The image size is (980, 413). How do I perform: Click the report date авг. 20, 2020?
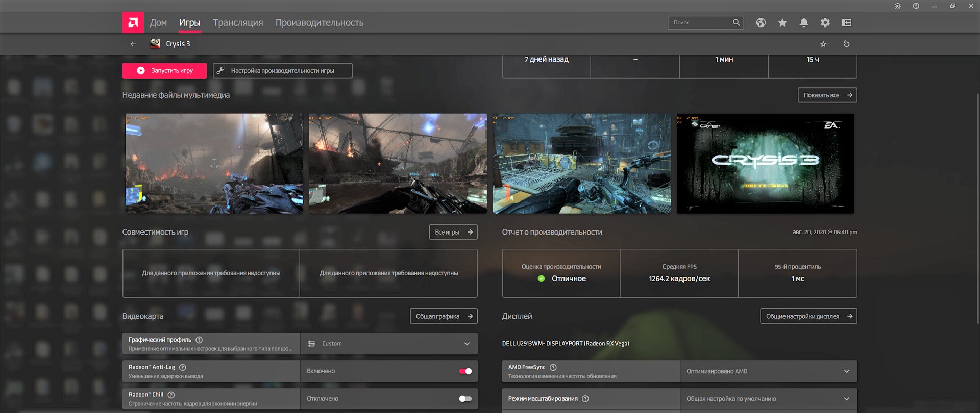825,232
